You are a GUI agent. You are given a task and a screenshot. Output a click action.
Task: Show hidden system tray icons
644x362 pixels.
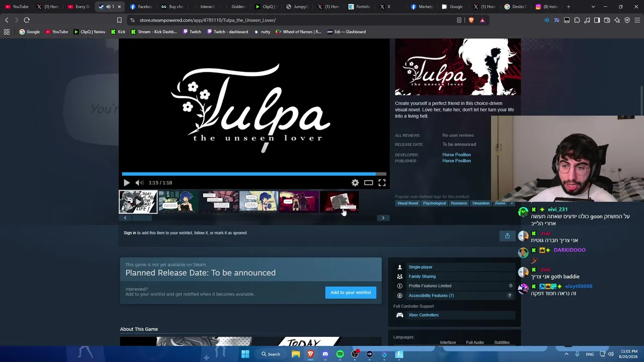tap(566, 354)
